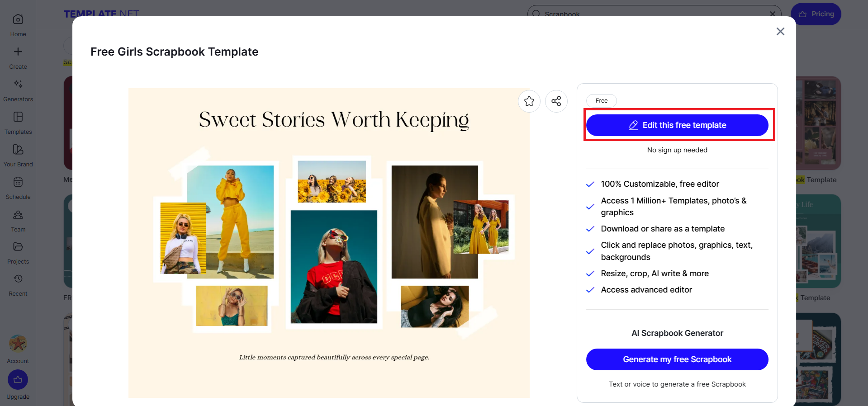Click 'Access 1 Million+ Templates' feature text
Image resolution: width=868 pixels, height=406 pixels.
[674, 207]
